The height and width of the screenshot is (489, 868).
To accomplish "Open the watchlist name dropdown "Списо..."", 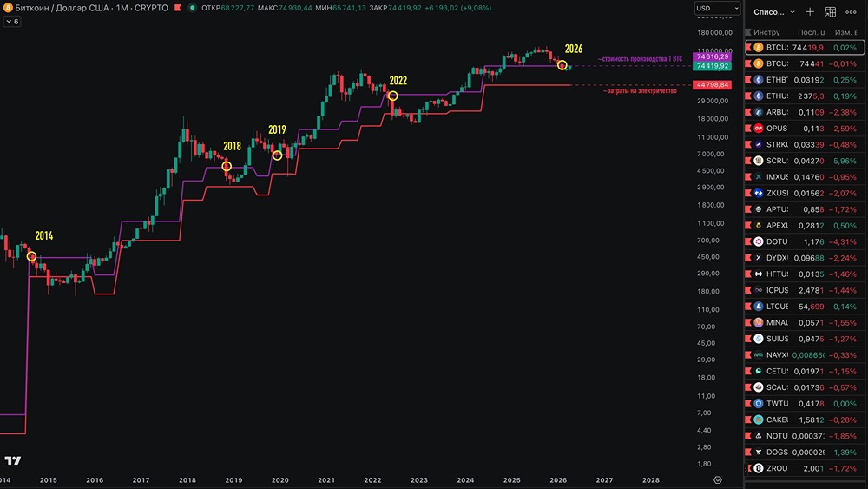I will (x=774, y=11).
